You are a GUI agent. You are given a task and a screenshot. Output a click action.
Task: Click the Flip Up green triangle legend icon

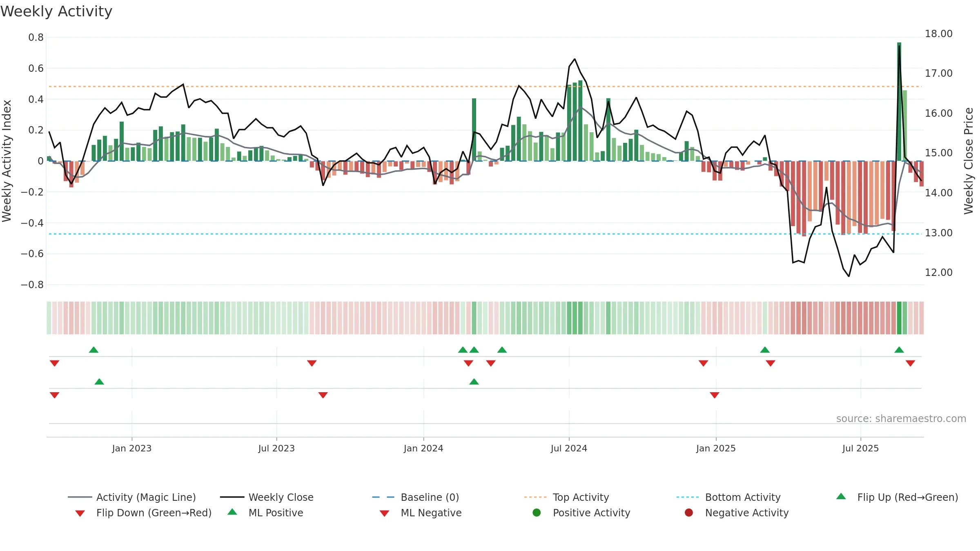[x=841, y=496]
